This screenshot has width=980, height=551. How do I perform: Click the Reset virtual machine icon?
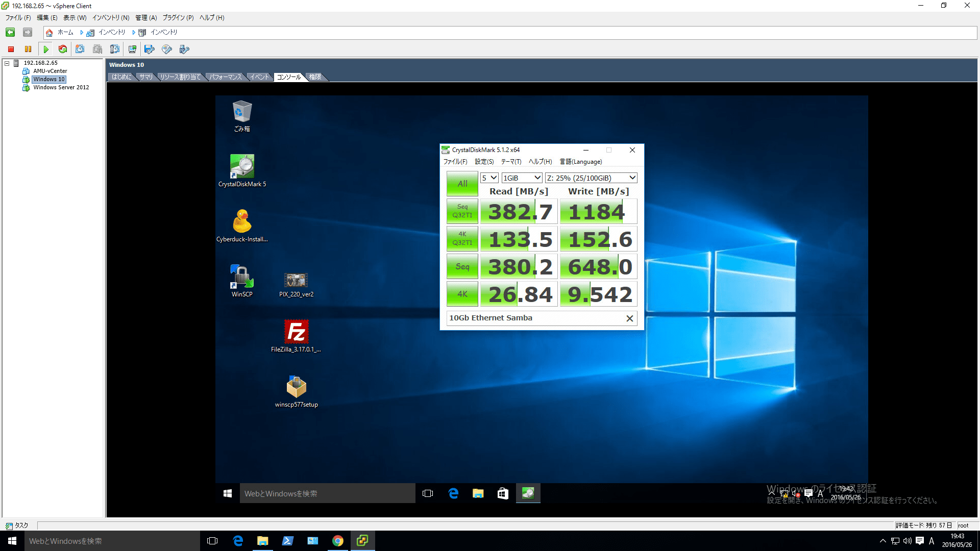coord(63,49)
